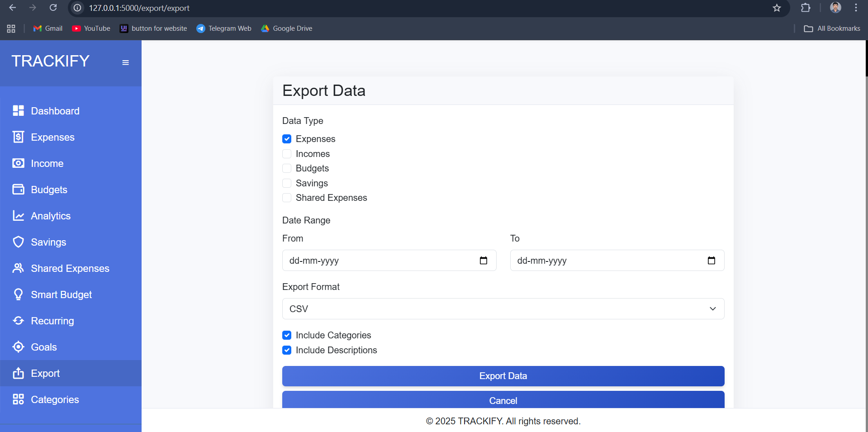The image size is (868, 432).
Task: Click the Dashboard grid icon in sidebar
Action: (18, 111)
